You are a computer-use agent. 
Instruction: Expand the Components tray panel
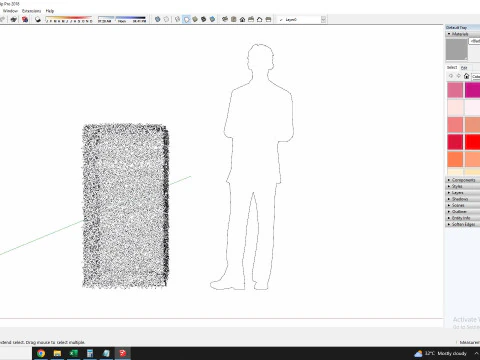[463, 180]
